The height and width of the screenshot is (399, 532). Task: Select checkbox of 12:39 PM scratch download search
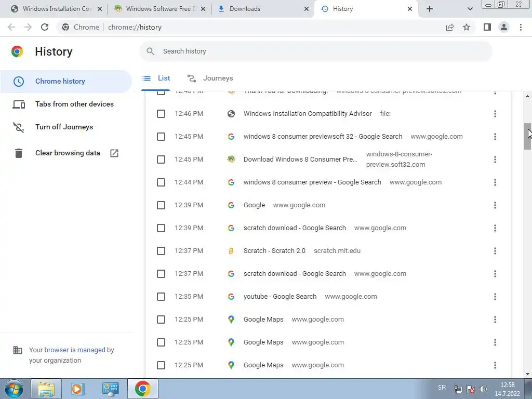coord(161,228)
